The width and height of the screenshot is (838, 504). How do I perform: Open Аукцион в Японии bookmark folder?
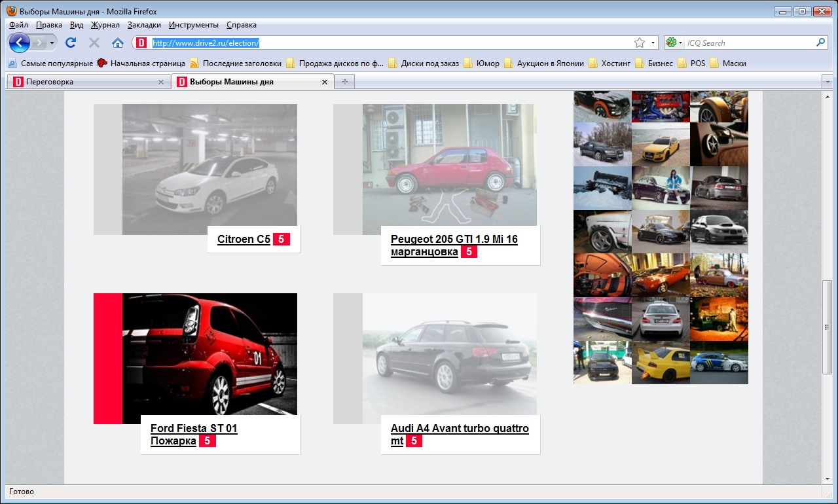pyautogui.click(x=544, y=63)
